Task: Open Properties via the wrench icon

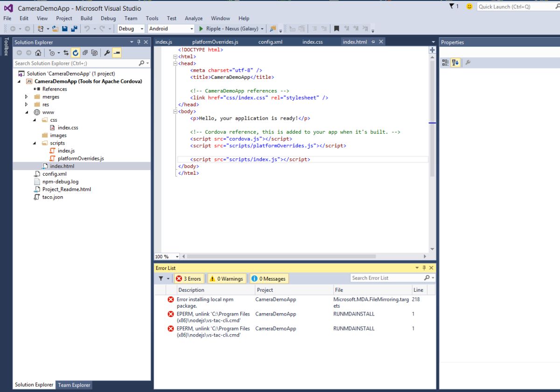Action: [107, 53]
